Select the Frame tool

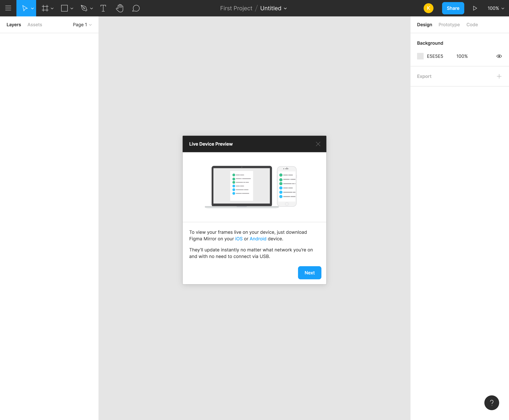tap(45, 8)
